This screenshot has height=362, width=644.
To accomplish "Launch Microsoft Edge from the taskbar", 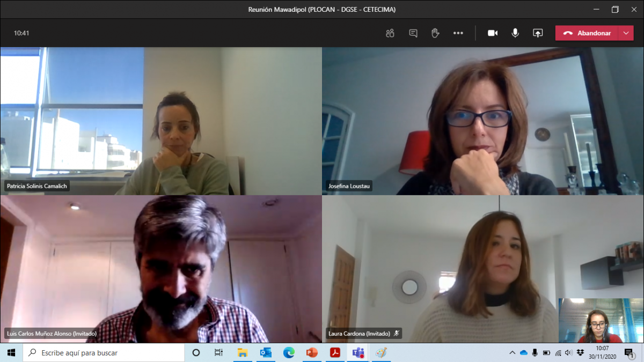I will [x=289, y=352].
